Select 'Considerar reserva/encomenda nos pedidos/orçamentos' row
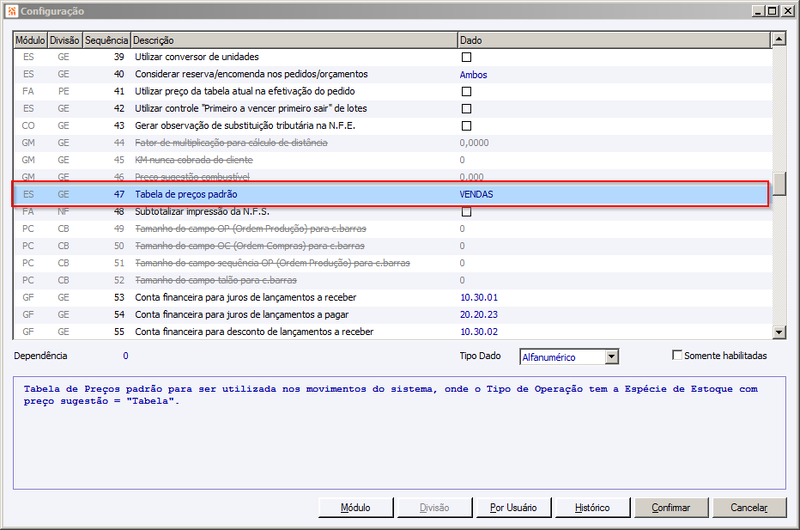Viewport: 800px width, 530px height. click(390, 74)
